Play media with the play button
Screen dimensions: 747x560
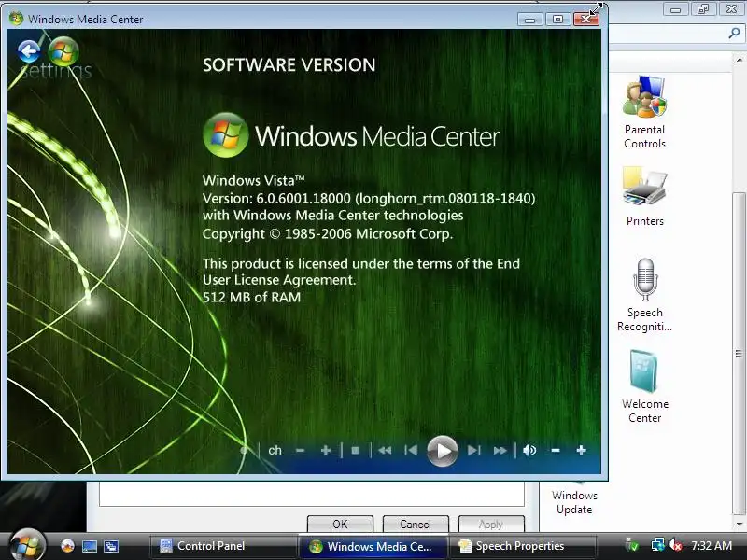point(442,451)
